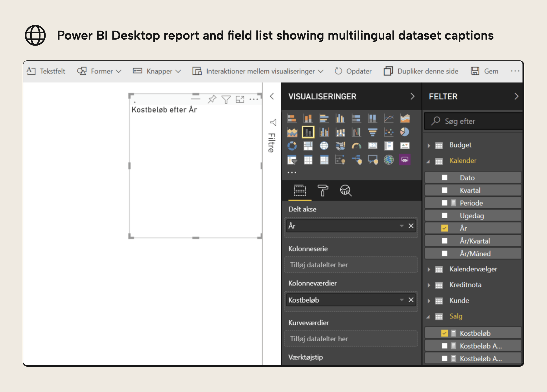
Task: Select the slicer visualization
Action: click(292, 160)
